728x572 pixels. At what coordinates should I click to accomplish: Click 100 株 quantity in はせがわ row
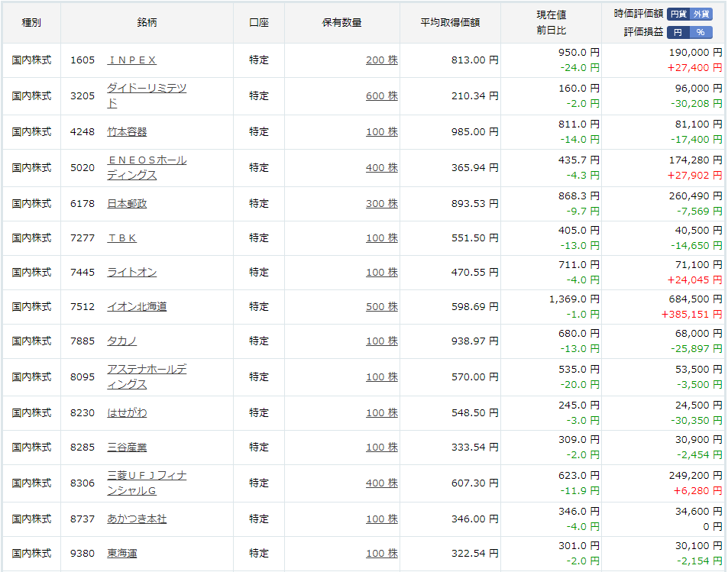(382, 412)
